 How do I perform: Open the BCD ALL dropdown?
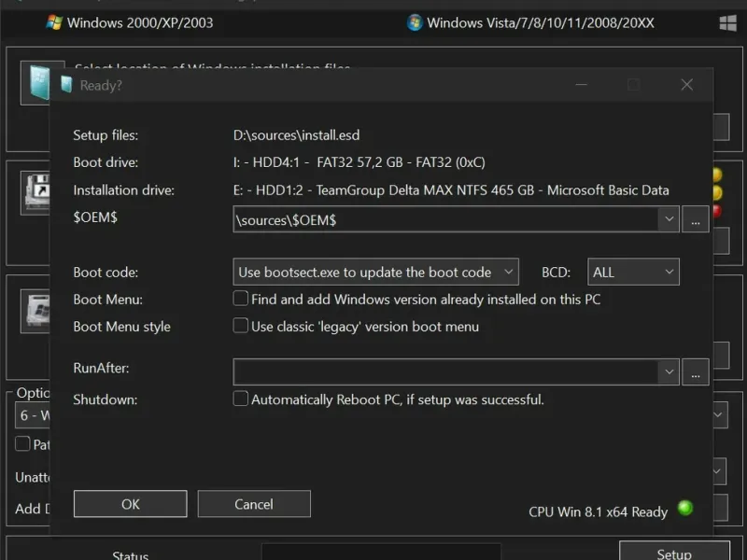pos(633,272)
